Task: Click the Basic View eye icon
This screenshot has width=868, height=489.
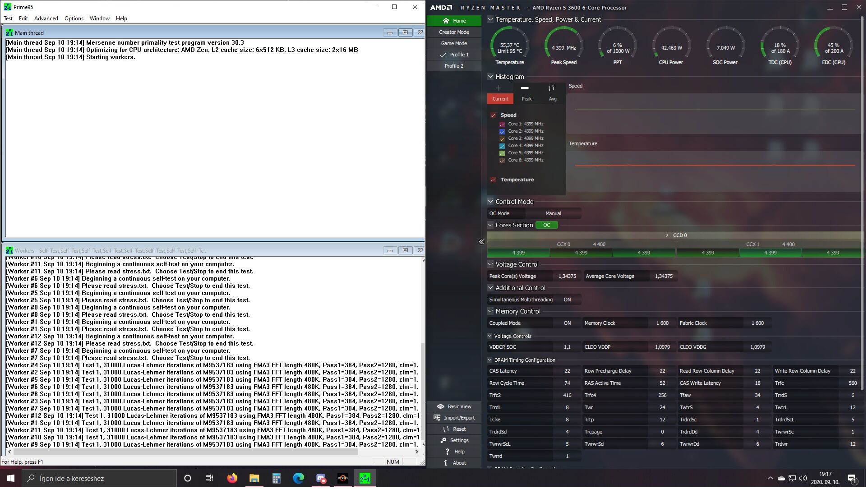Action: click(441, 407)
